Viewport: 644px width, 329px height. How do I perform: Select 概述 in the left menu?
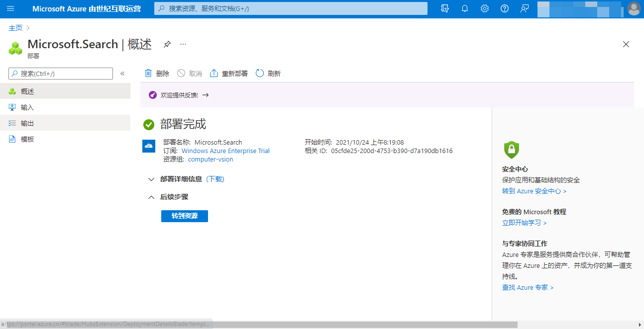65,91
